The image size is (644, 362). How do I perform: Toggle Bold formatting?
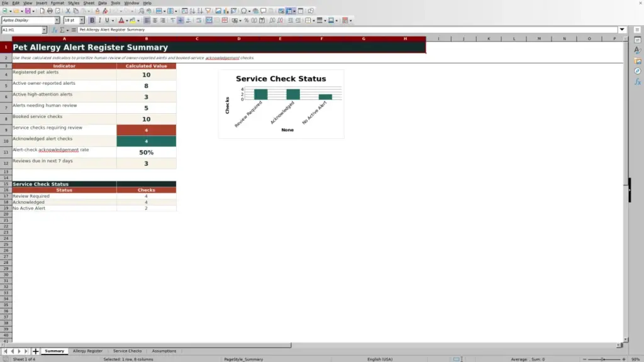pos(92,20)
